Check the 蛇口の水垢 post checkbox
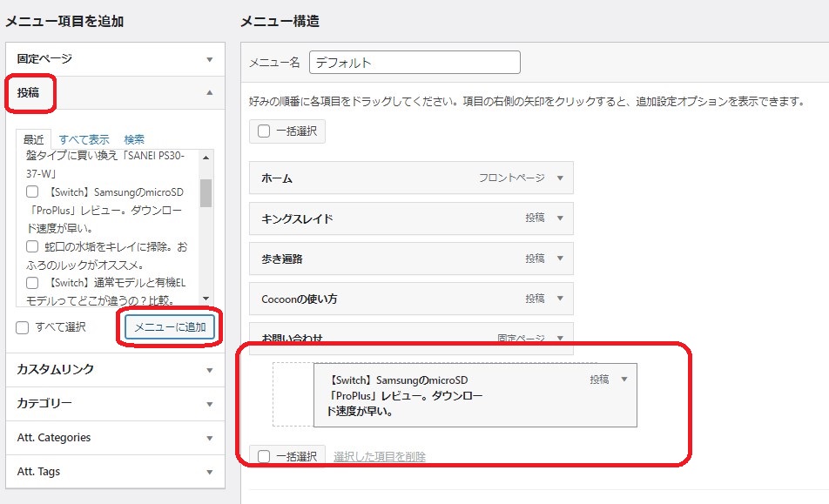 pos(32,246)
